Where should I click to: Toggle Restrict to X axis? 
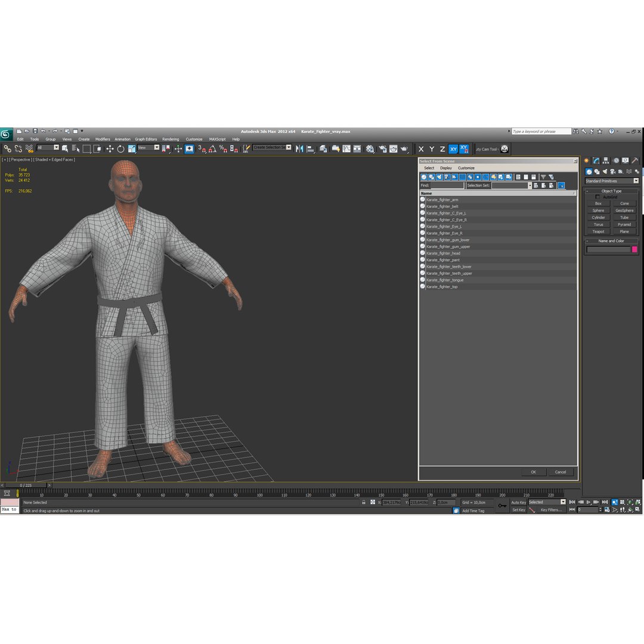pyautogui.click(x=421, y=149)
